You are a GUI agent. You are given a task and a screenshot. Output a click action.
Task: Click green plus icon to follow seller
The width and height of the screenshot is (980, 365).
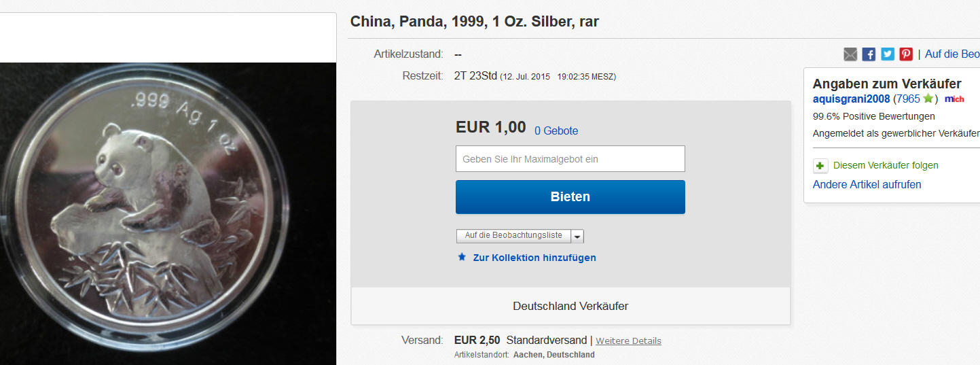tap(820, 165)
